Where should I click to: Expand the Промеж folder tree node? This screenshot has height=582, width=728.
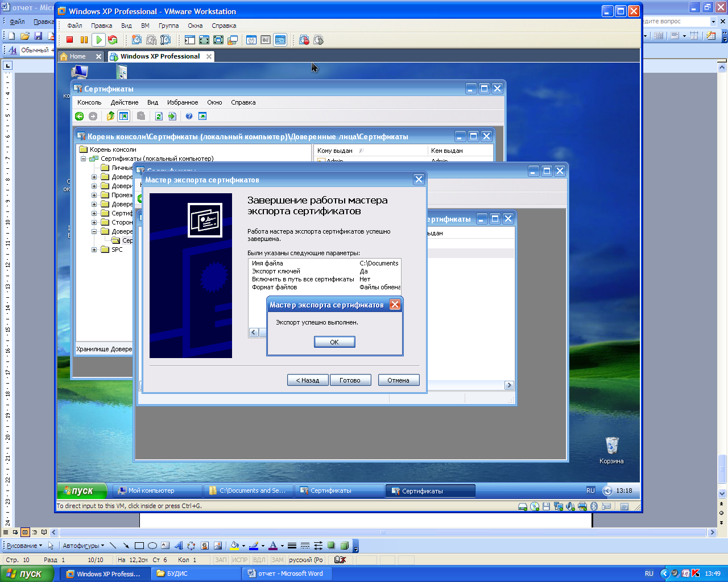pyautogui.click(x=94, y=195)
